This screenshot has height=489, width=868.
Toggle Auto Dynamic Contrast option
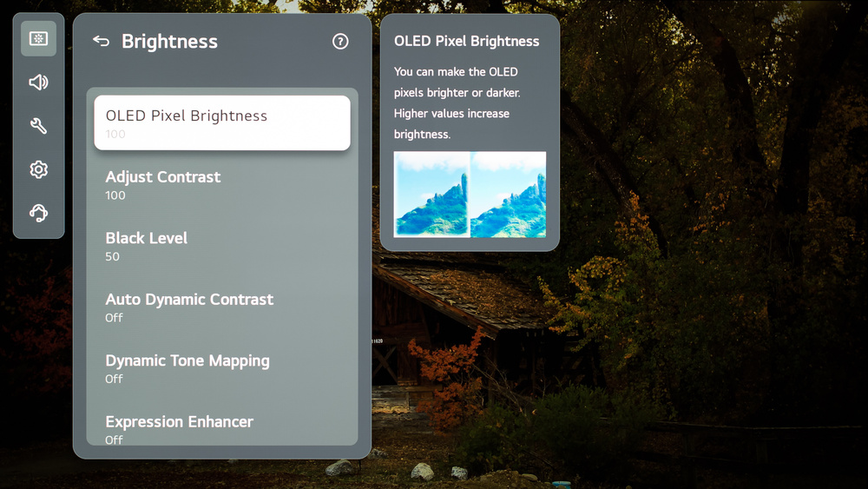click(222, 307)
